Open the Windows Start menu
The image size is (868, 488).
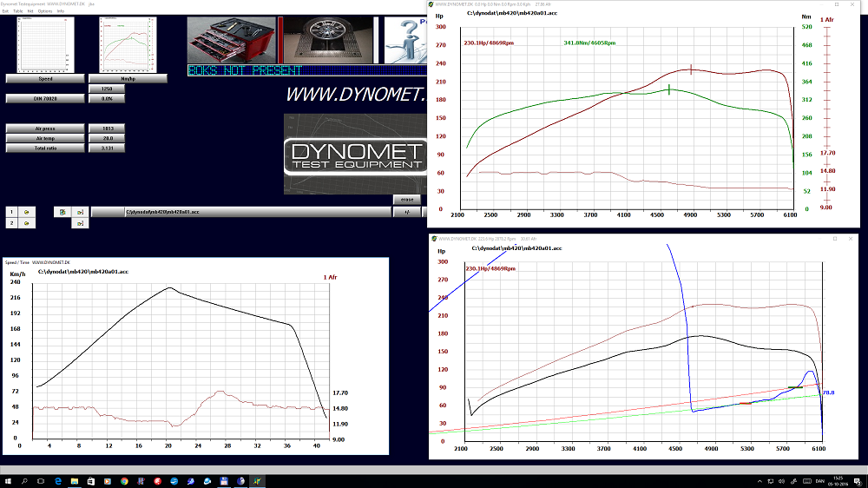coord(8,481)
